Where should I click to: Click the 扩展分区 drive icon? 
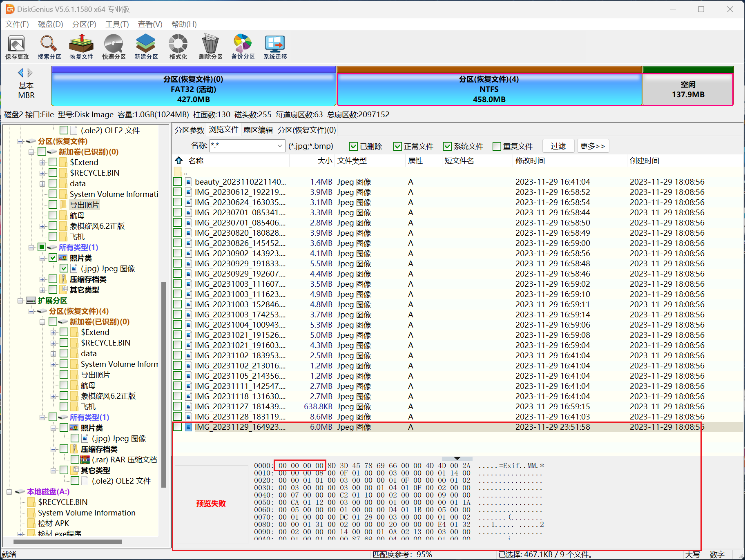point(31,301)
